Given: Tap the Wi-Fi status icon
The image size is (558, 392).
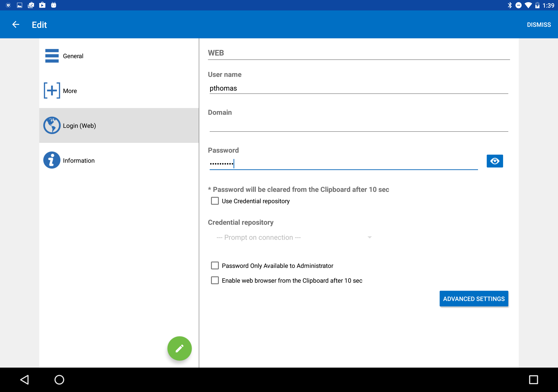Looking at the screenshot, I should click(528, 5).
